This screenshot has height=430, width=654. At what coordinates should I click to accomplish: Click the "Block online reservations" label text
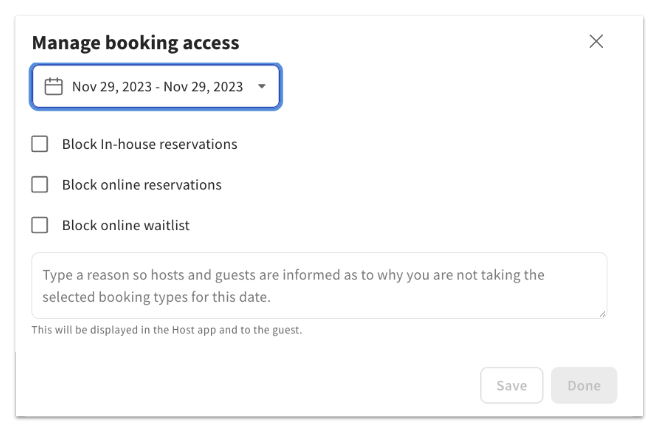pos(141,185)
